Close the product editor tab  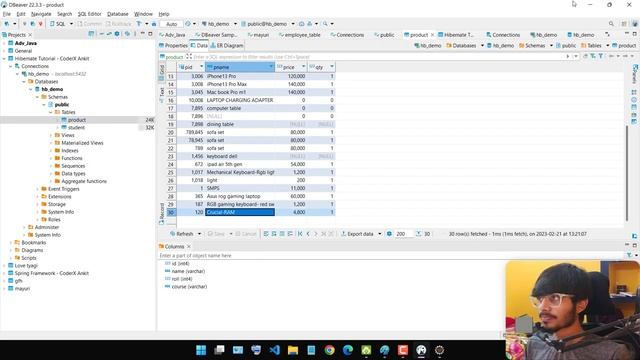point(432,35)
